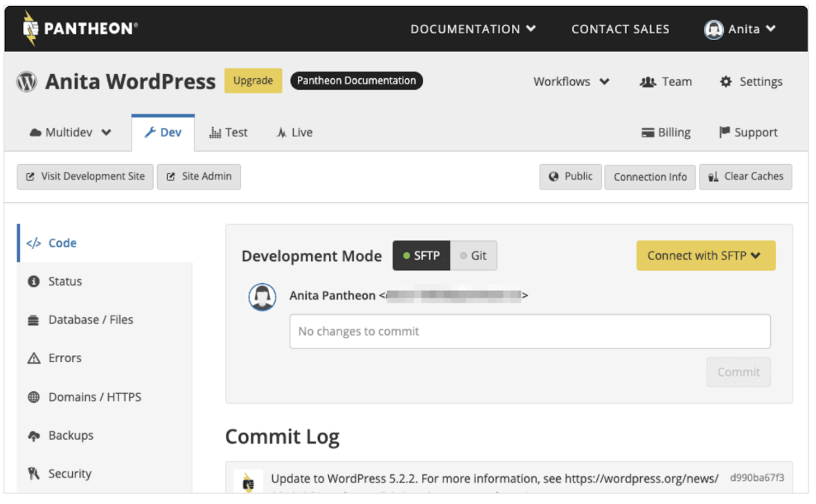Screen dimensions: 816x504
Task: Expand the Connect with SFTP dropdown
Action: 705,255
